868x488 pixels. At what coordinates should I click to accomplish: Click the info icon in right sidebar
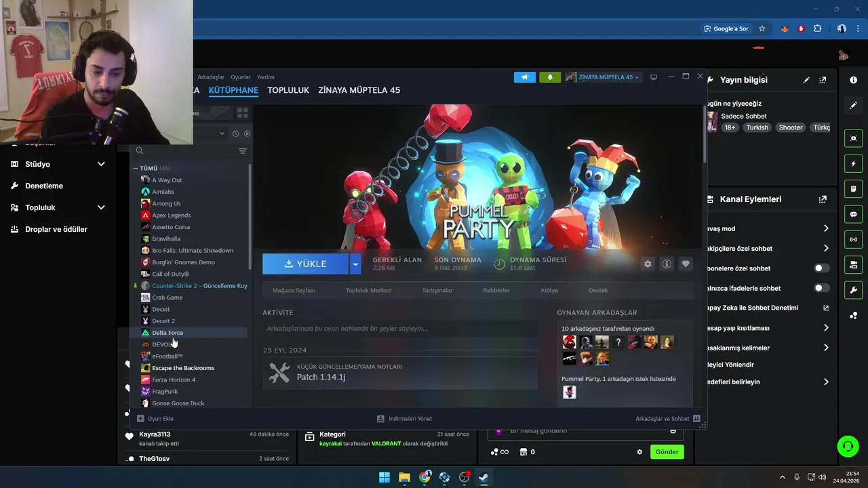[x=853, y=80]
